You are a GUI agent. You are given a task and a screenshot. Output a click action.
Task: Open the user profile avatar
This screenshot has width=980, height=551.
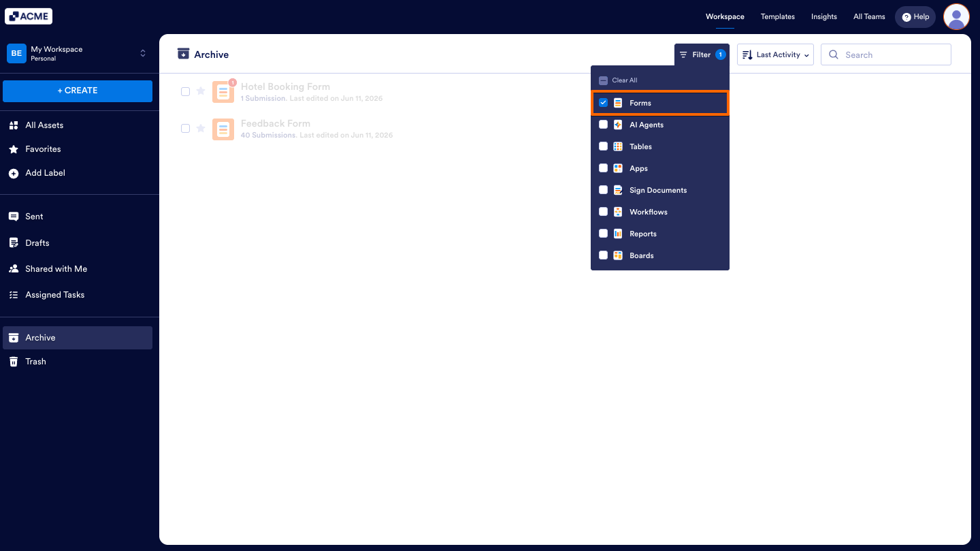coord(956,16)
